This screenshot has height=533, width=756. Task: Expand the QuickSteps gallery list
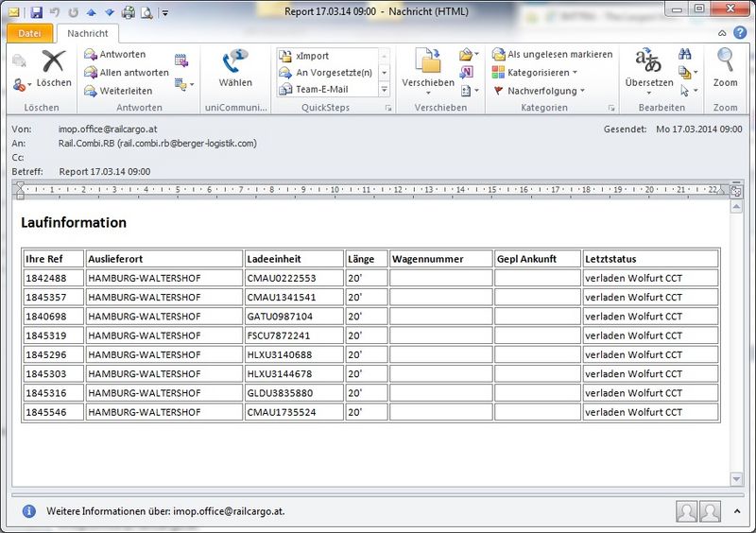[385, 89]
